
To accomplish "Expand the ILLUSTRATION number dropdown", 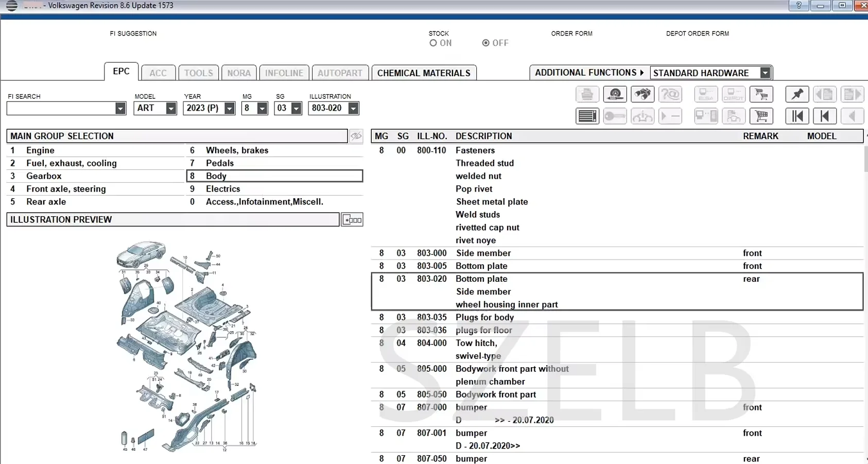I will (353, 108).
